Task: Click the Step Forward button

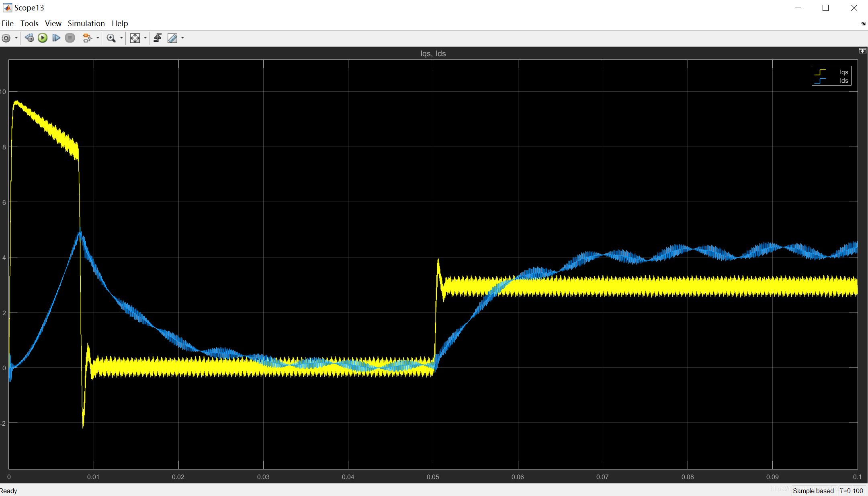Action: [56, 38]
